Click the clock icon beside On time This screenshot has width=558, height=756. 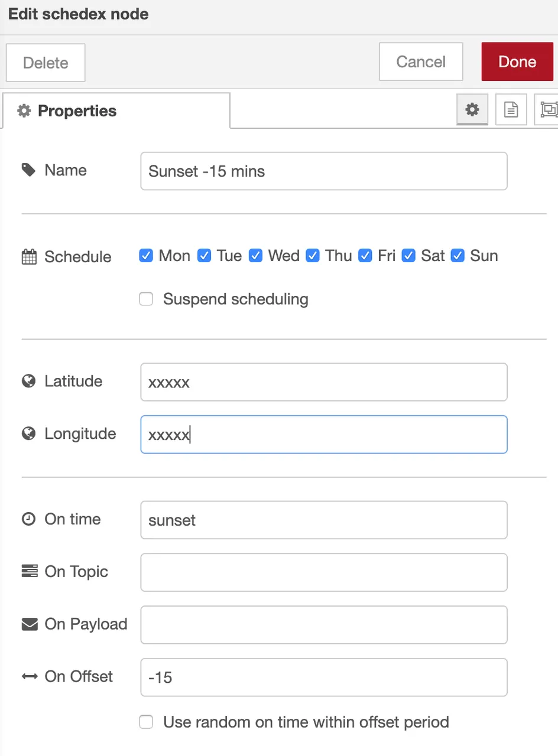coord(28,519)
